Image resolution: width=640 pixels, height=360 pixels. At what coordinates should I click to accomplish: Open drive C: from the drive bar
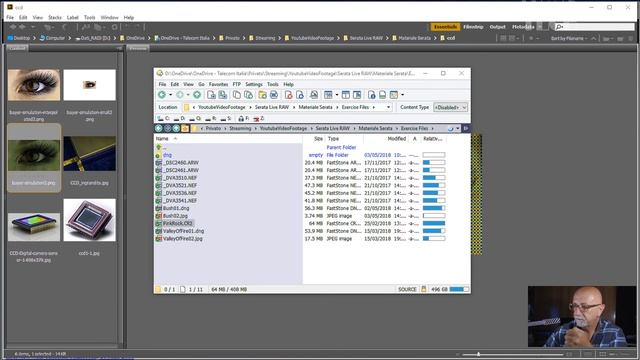[x=163, y=119]
